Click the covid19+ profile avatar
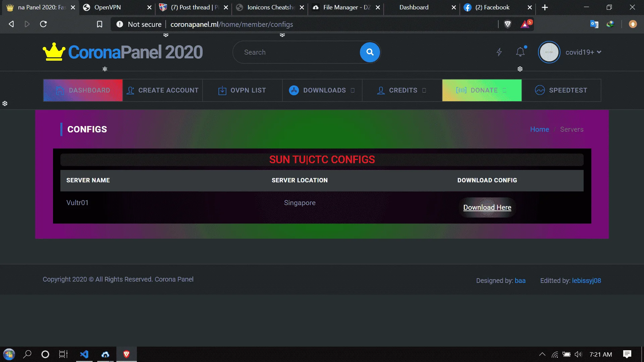The height and width of the screenshot is (362, 644). (x=549, y=52)
